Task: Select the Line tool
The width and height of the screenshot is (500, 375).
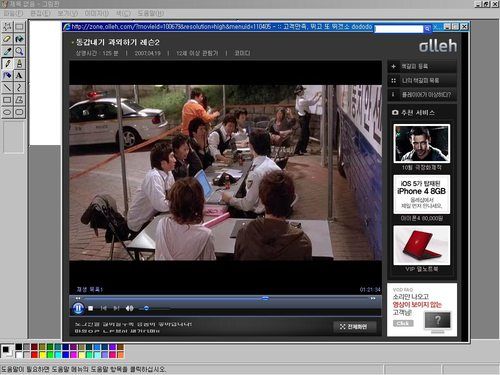Action: [7, 88]
